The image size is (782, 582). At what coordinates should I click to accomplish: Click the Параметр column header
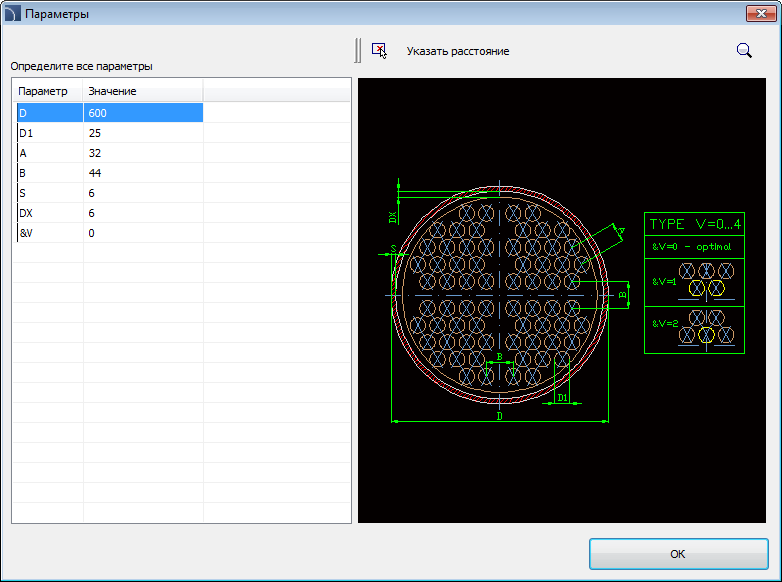48,91
